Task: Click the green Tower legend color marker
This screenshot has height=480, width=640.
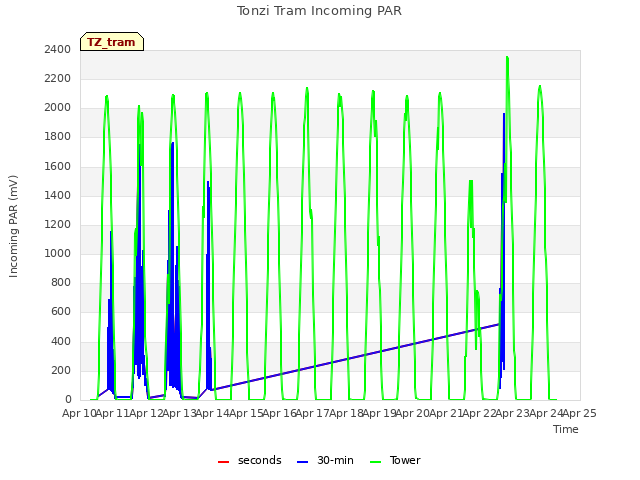Action: 375,462
